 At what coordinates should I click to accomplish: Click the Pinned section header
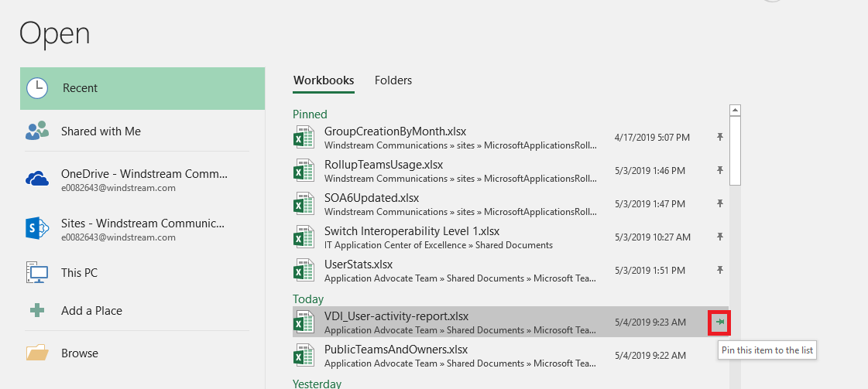310,114
